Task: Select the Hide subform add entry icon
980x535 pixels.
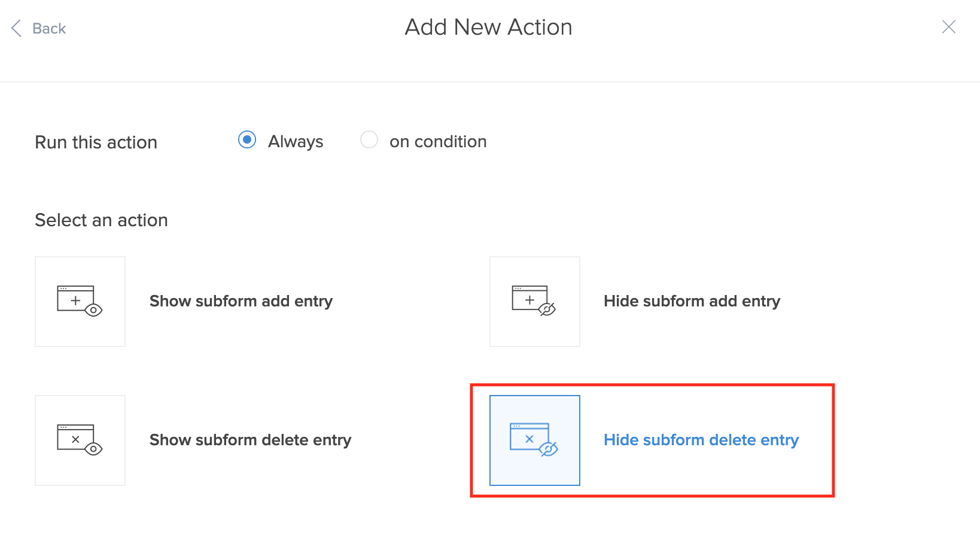Action: 534,302
